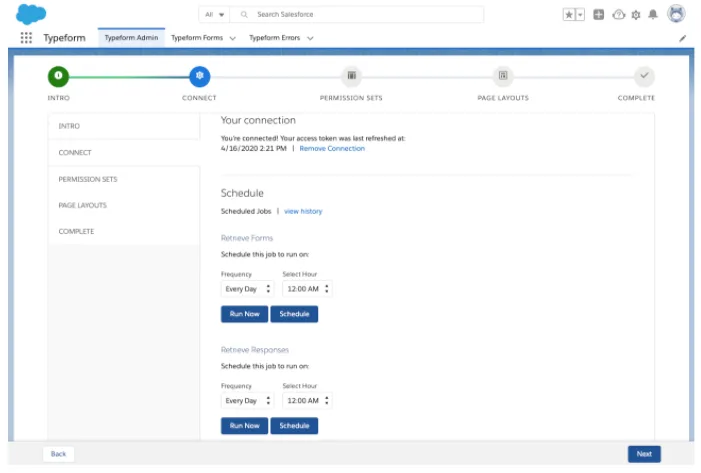Expand the Typeform Forms tab chevron
The width and height of the screenshot is (701, 473).
(232, 38)
